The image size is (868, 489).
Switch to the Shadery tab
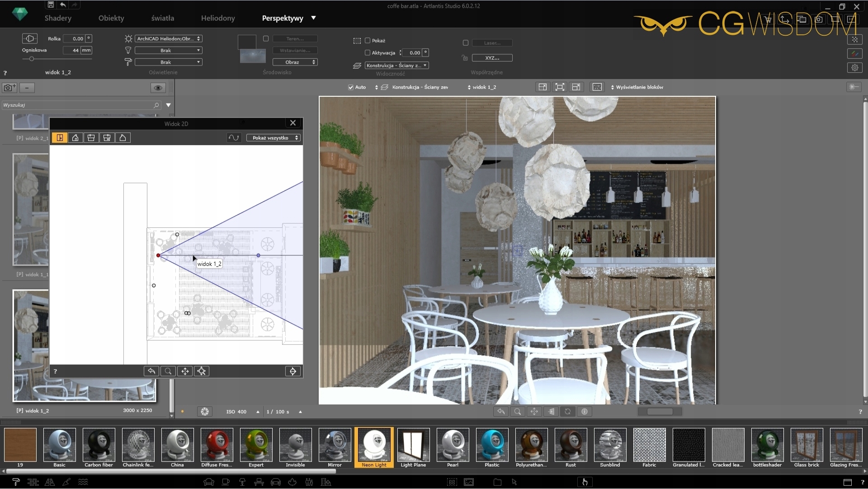tap(58, 18)
